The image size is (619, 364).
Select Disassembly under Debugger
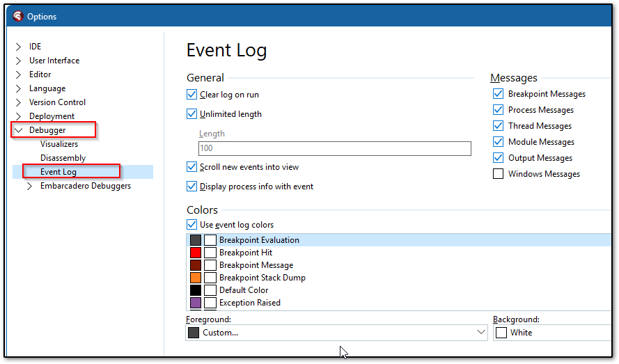(x=63, y=158)
